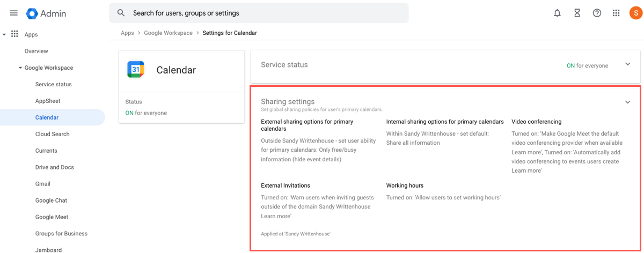
Task: Open the account avatar 'S'
Action: tap(635, 13)
